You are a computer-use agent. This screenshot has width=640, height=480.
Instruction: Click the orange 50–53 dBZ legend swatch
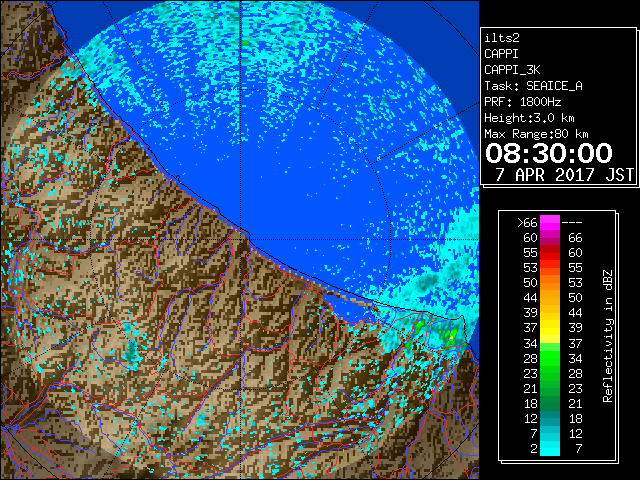[x=550, y=282]
